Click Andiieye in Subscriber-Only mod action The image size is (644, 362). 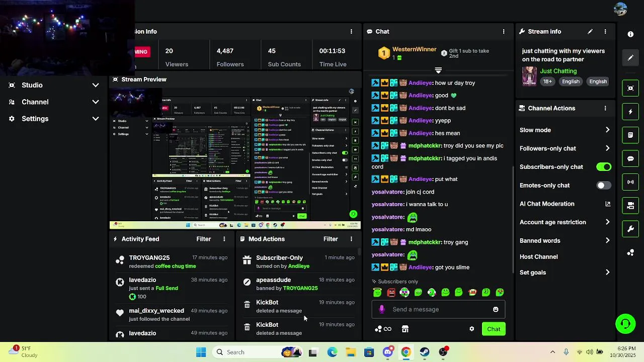[x=299, y=266]
